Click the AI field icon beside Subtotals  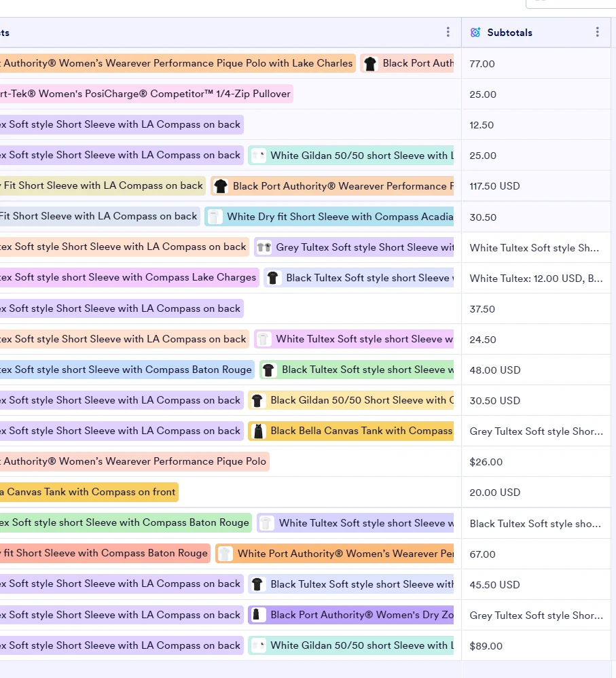click(475, 33)
